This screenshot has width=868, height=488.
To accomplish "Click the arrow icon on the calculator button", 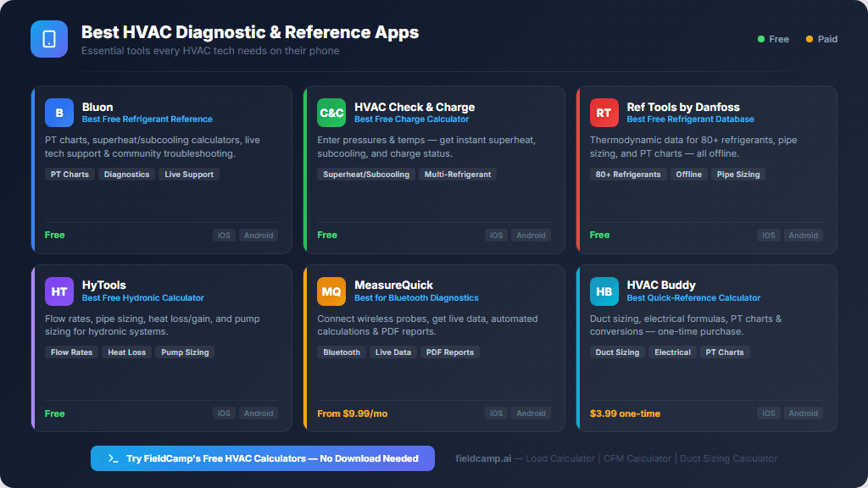I will (x=113, y=457).
